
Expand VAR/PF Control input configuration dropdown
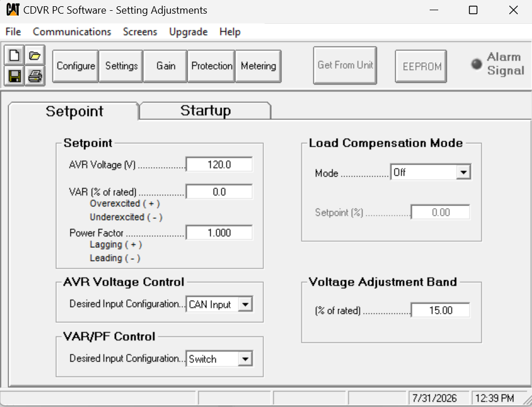pos(246,359)
